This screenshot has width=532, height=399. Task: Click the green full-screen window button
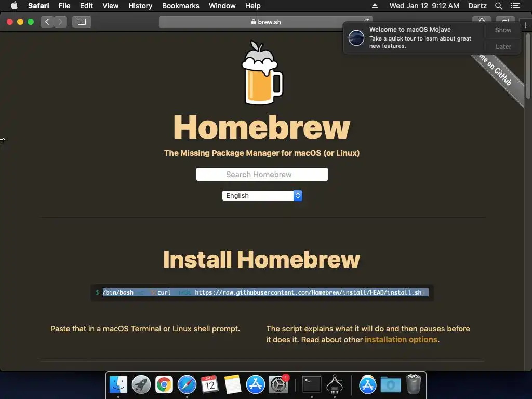[x=31, y=22]
